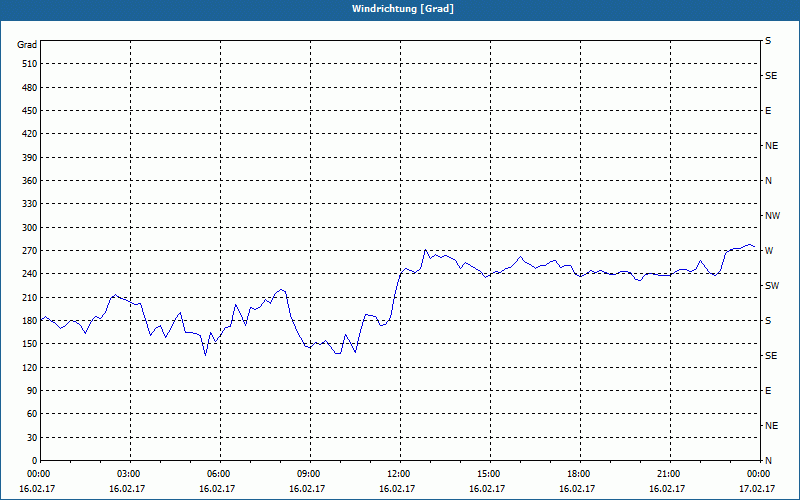Click the SE compass label level with 480
Screen dimensions: 800x500
(x=771, y=76)
